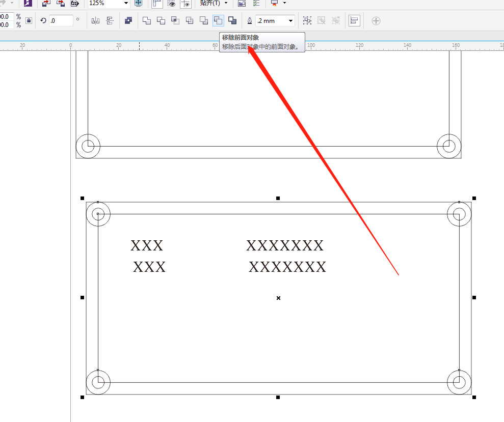Viewport: 504px width, 422px height.
Task: Click the outline pen nib icon
Action: [249, 21]
